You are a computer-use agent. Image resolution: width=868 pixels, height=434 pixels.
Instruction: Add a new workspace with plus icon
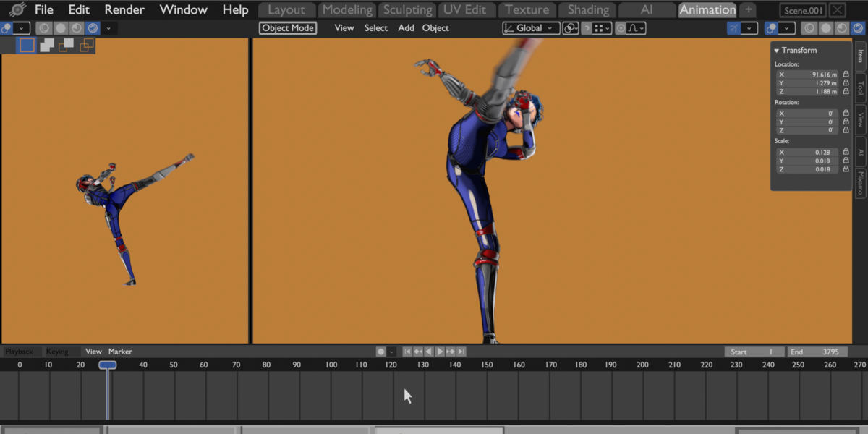(x=749, y=10)
